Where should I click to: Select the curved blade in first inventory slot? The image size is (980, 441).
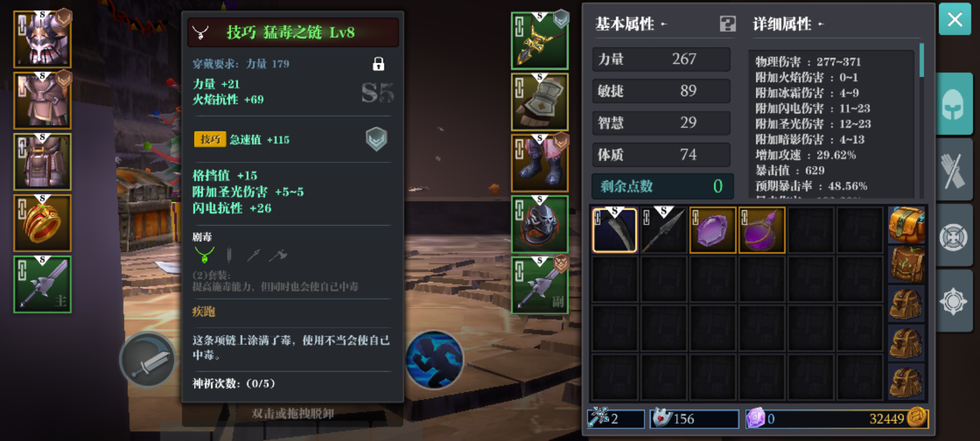[x=615, y=230]
